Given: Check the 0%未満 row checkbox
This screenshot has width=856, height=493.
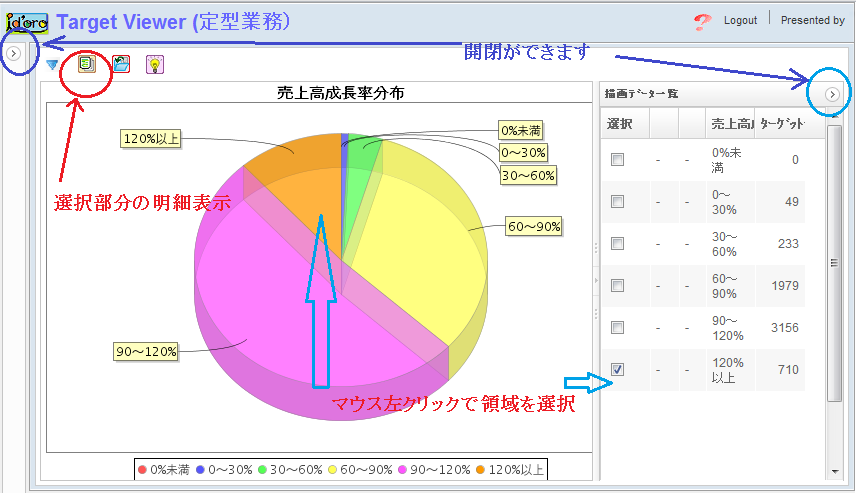Looking at the screenshot, I should click(x=617, y=160).
